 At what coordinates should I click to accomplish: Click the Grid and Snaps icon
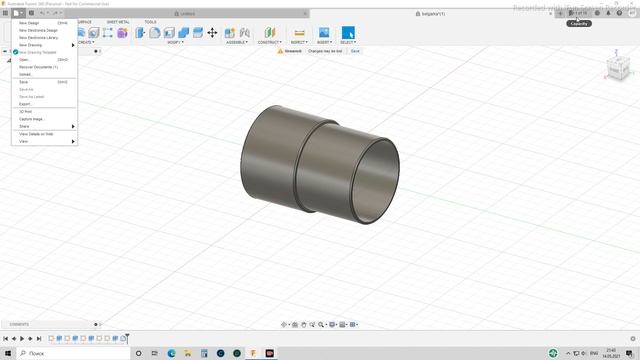coord(343,324)
